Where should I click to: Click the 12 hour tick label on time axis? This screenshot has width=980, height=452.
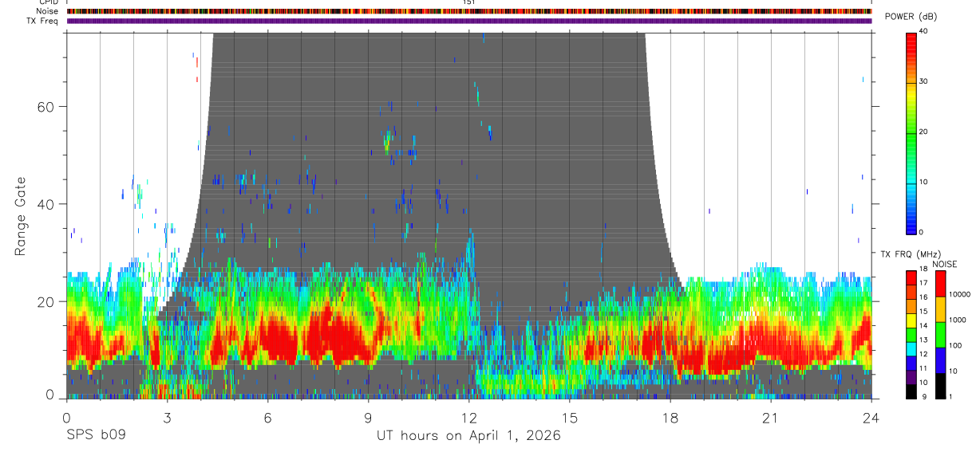[469, 418]
